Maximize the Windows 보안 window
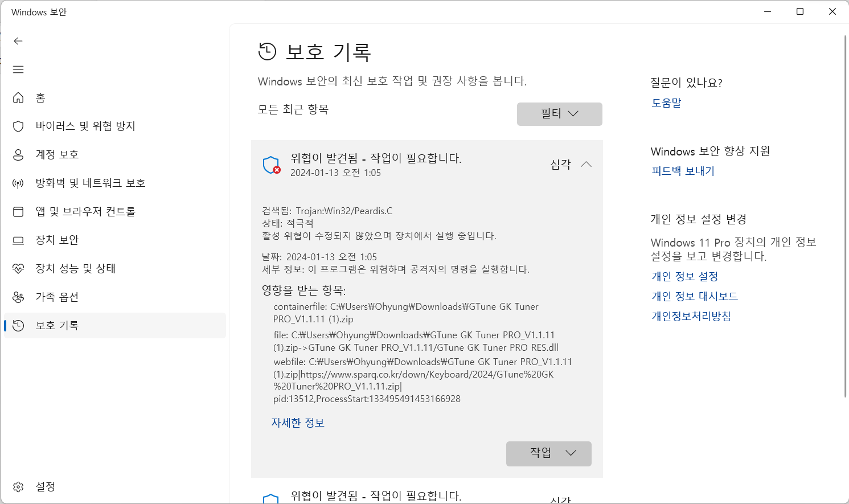The image size is (849, 504). click(800, 11)
